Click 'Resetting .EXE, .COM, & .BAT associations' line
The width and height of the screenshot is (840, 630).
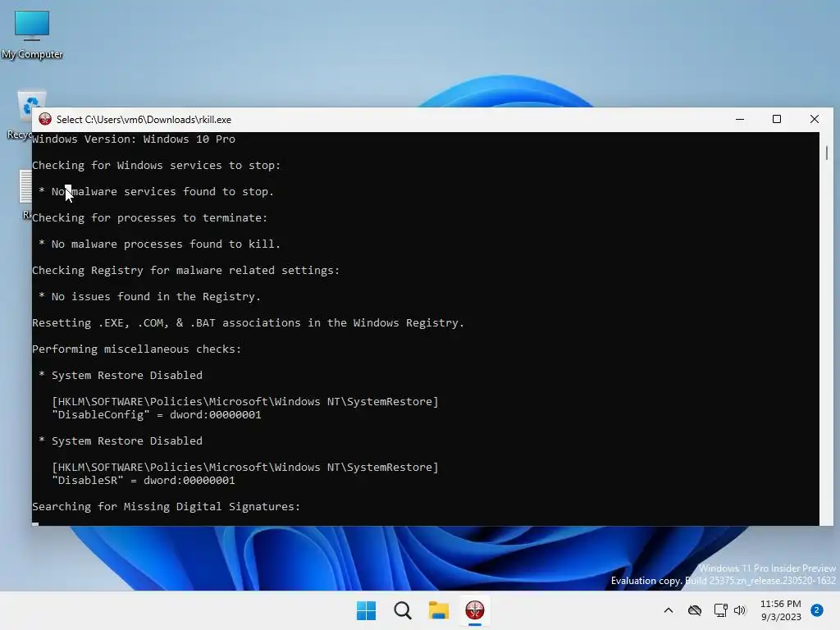click(248, 322)
